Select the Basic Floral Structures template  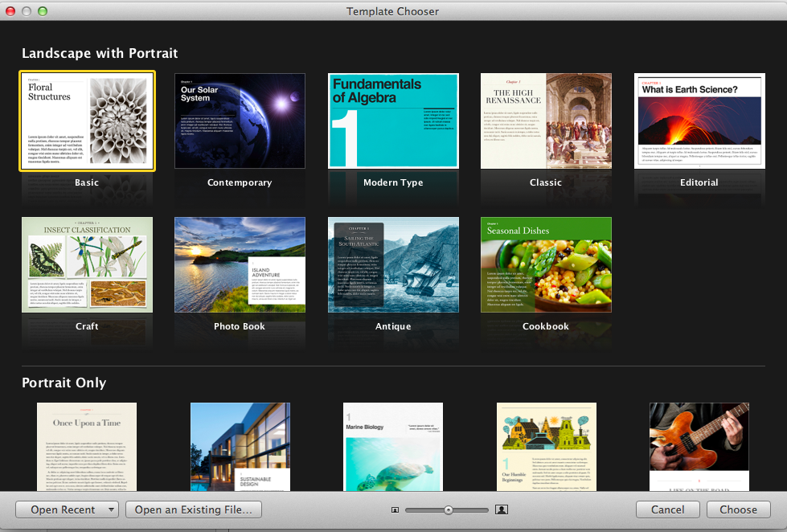pyautogui.click(x=88, y=121)
